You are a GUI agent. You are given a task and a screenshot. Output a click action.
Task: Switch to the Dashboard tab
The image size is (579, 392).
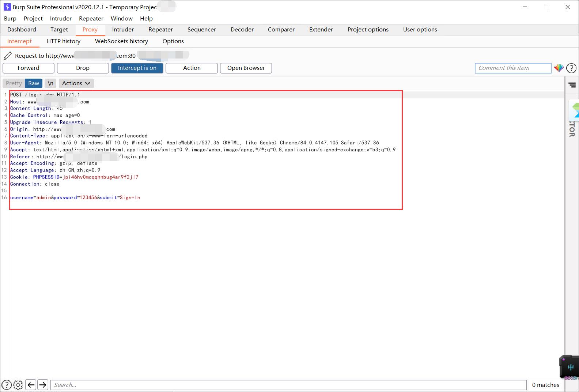click(22, 30)
